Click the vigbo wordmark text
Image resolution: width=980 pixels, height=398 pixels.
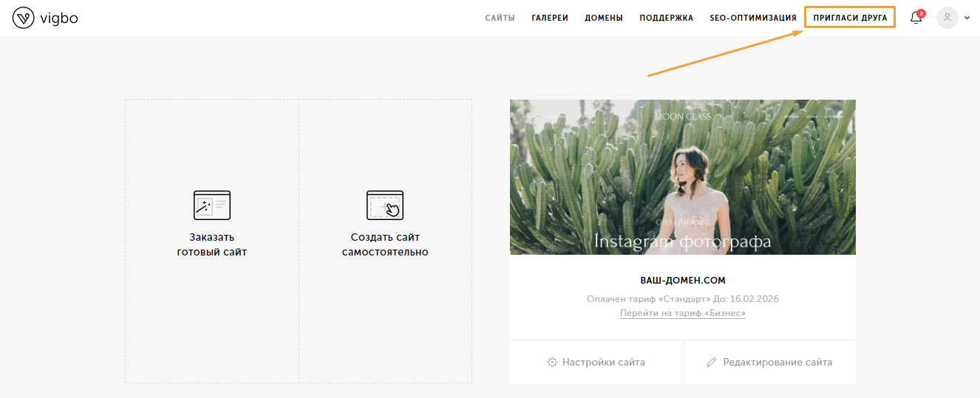coord(59,18)
